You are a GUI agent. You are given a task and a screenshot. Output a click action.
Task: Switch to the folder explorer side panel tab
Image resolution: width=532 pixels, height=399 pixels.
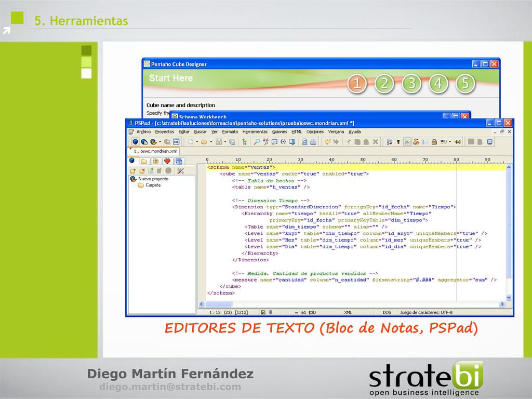(144, 161)
